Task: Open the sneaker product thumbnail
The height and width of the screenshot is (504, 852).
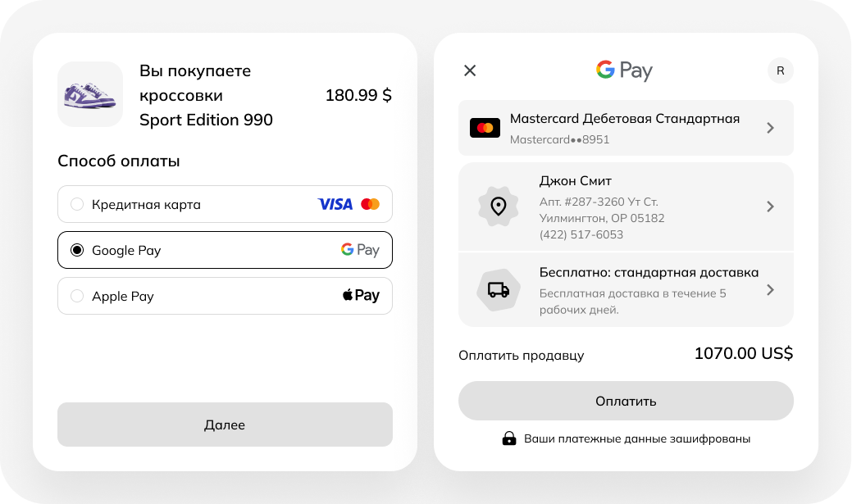Action: point(90,94)
